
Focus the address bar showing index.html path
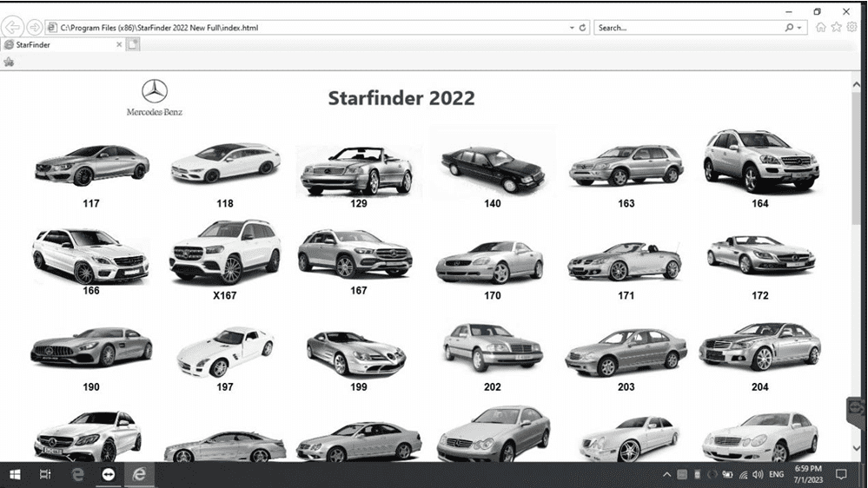(x=308, y=28)
